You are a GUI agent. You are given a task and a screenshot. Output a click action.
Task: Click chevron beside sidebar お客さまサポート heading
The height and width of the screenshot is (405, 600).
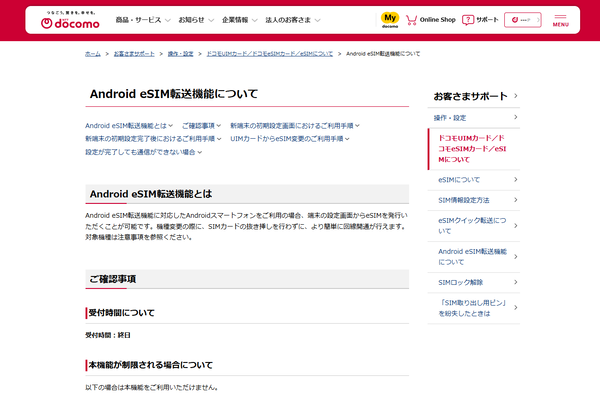[x=516, y=96]
